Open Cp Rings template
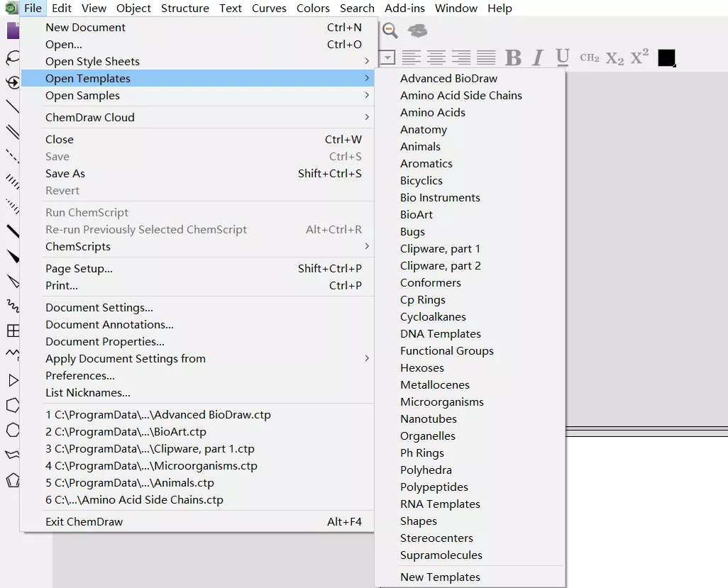This screenshot has height=588, width=728. click(470, 299)
